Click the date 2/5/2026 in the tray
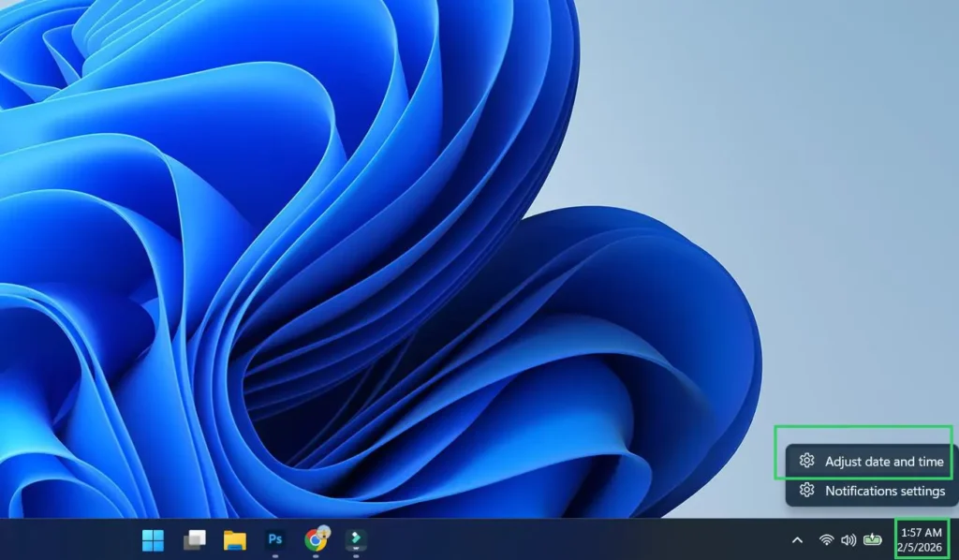959x560 pixels. click(921, 546)
